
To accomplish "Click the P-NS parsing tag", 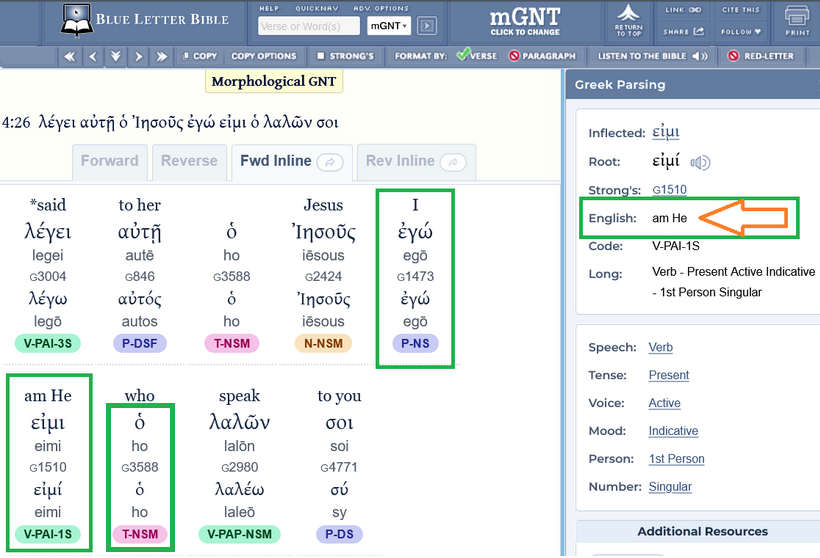I will tap(415, 344).
